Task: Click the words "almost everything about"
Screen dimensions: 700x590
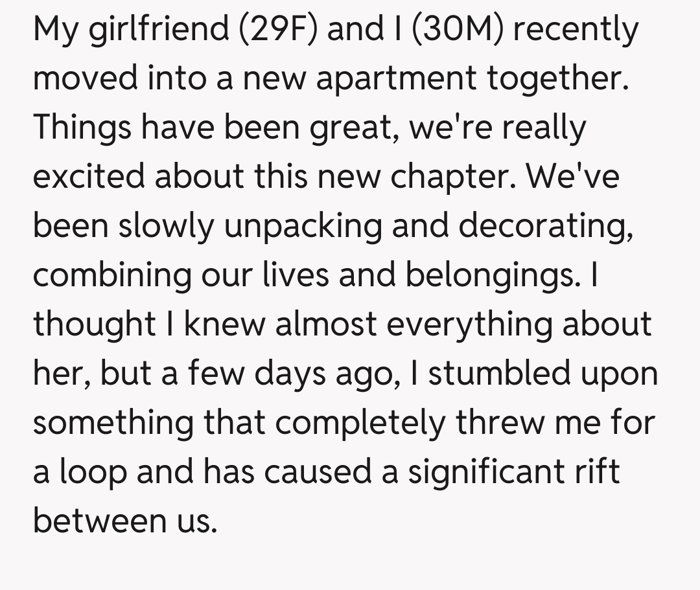Action: [463, 324]
